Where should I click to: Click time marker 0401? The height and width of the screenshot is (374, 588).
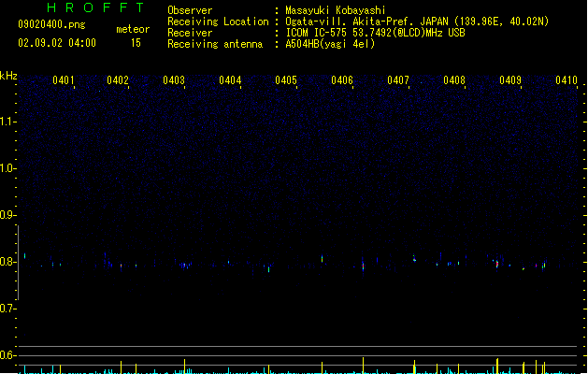coord(64,80)
